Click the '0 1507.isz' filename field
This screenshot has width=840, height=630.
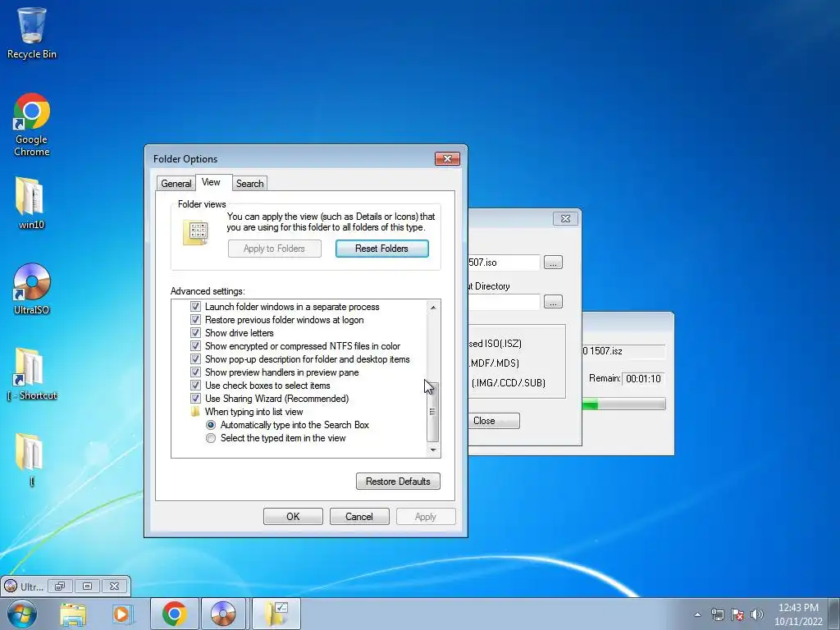623,351
